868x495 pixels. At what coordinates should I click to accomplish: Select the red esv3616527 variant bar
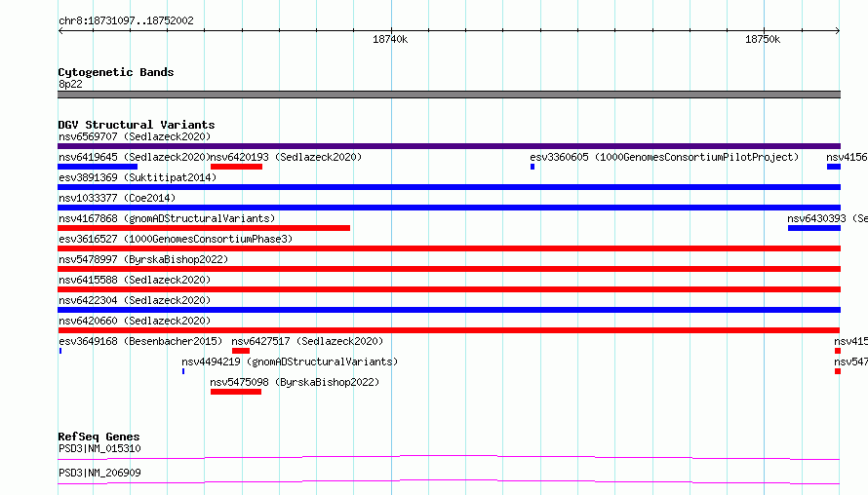pos(449,248)
